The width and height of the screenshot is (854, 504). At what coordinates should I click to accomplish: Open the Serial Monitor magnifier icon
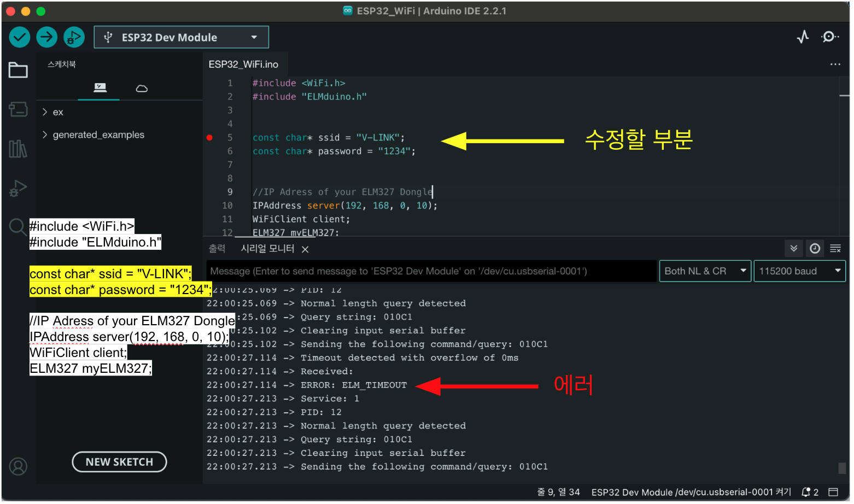click(x=830, y=37)
